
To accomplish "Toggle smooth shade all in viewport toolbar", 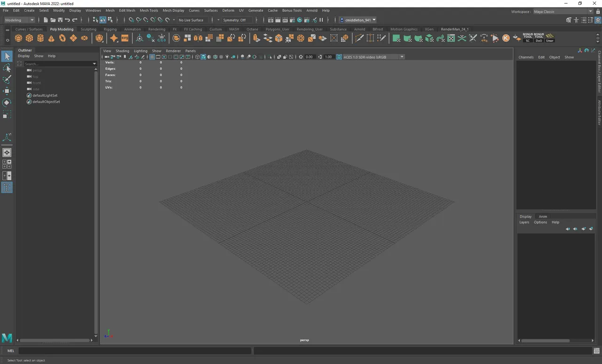I will [x=203, y=57].
